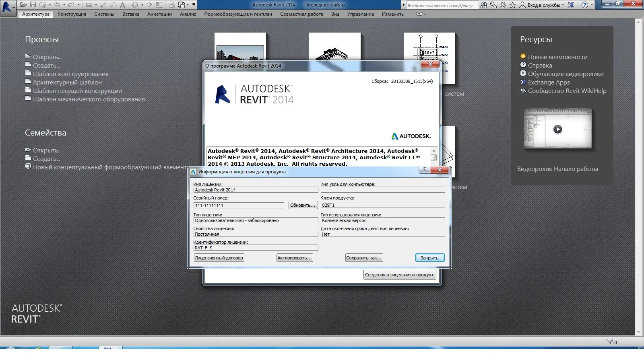Open Архитектурный шаблон link
Image resolution: width=644 pixels, height=362 pixels.
pos(67,82)
